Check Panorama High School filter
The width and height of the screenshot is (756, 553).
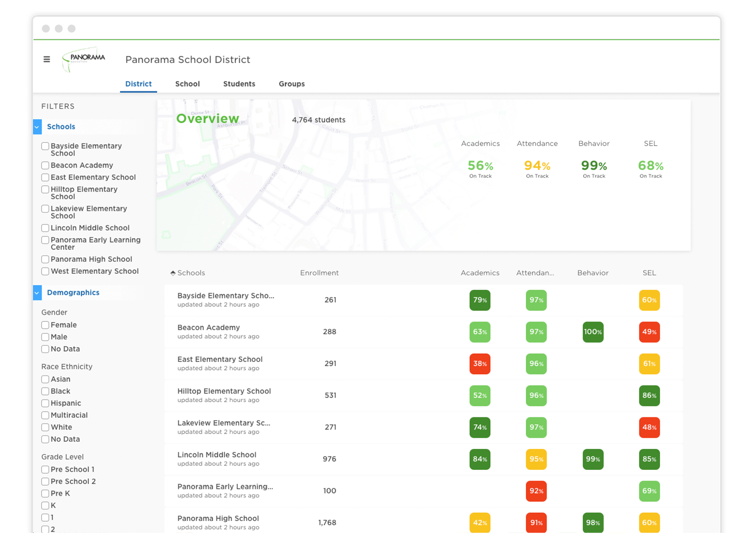[45, 259]
